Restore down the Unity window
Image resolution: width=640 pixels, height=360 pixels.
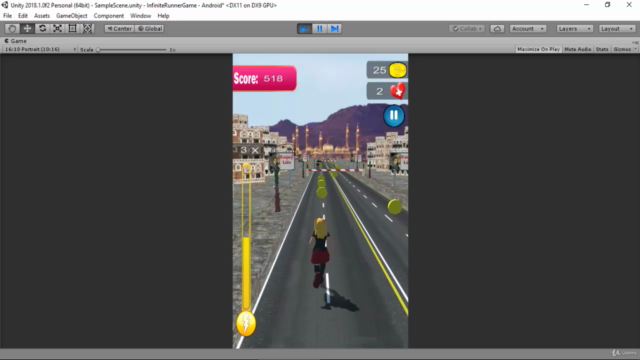(608, 5)
